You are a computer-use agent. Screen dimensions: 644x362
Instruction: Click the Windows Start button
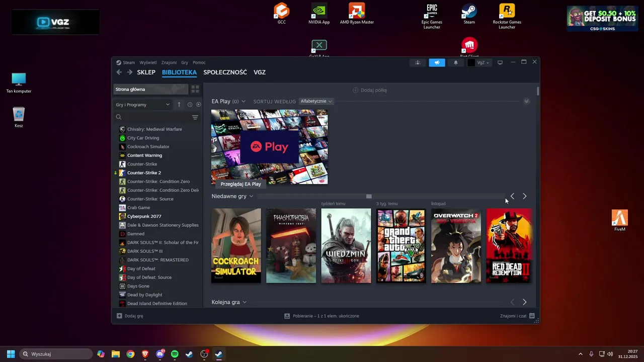click(x=11, y=354)
